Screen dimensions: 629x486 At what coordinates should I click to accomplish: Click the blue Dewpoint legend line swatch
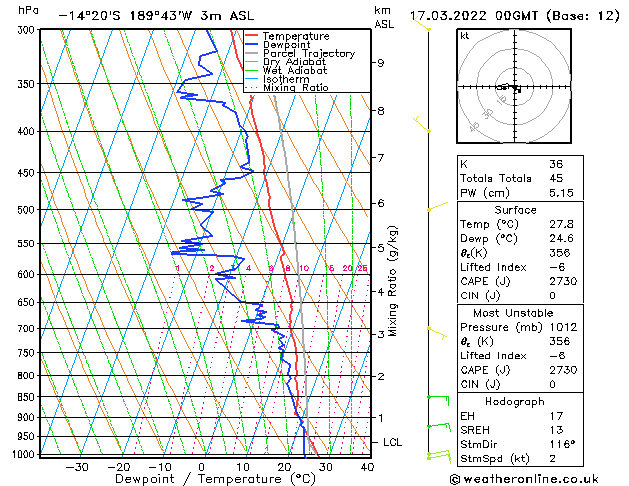(x=252, y=44)
